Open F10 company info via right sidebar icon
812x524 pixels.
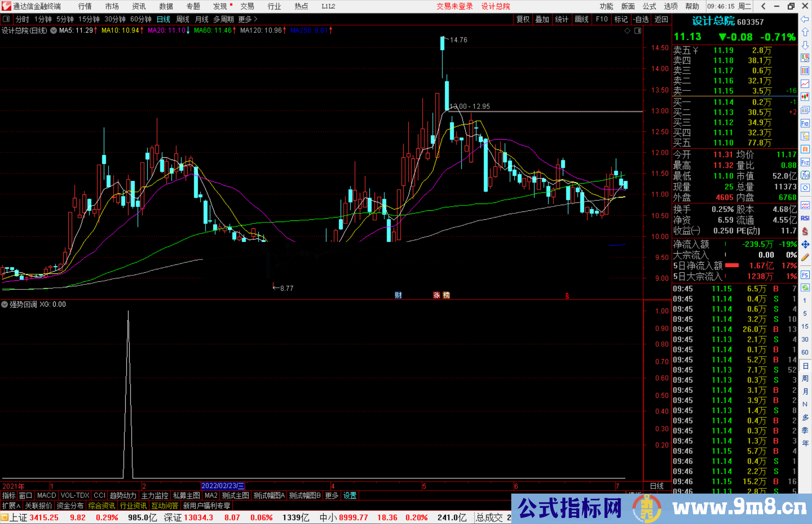click(x=805, y=123)
